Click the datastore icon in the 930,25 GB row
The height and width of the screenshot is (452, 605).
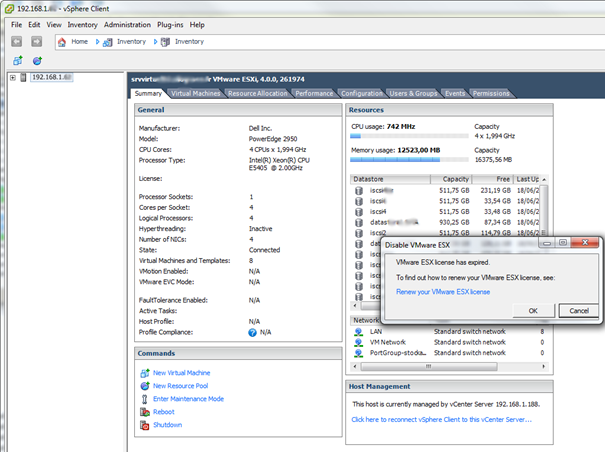(359, 222)
